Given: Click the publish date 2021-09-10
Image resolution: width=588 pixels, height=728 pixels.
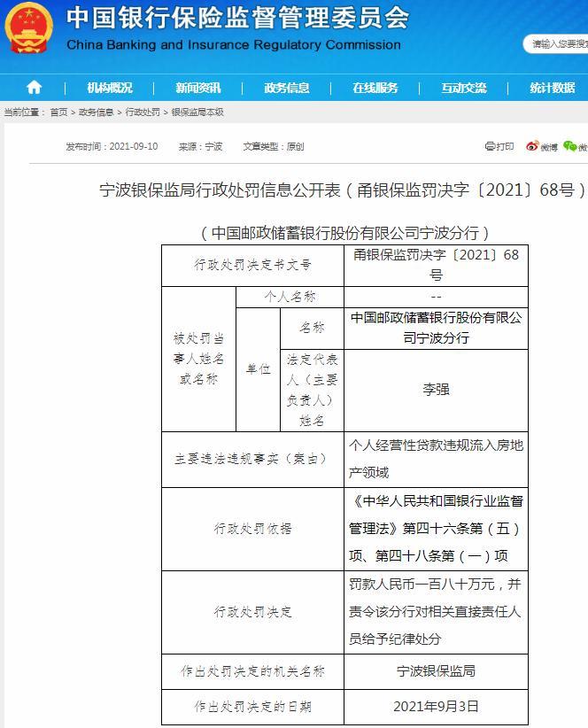Looking at the screenshot, I should click(x=134, y=147).
